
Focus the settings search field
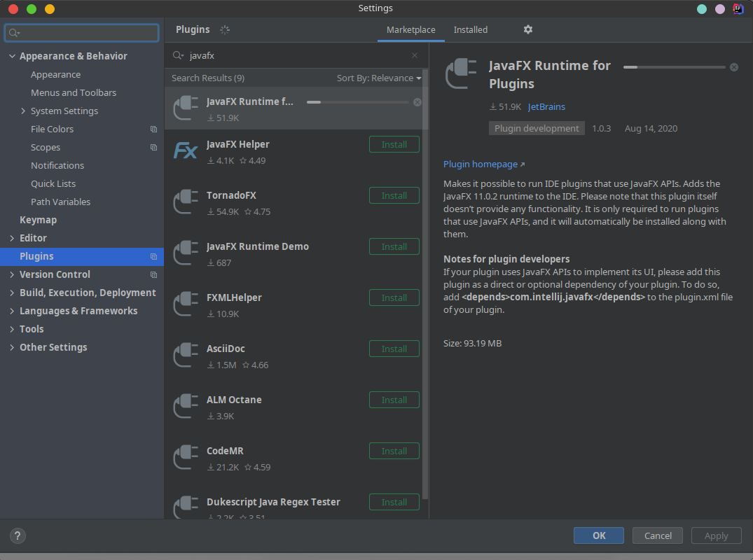click(x=82, y=33)
